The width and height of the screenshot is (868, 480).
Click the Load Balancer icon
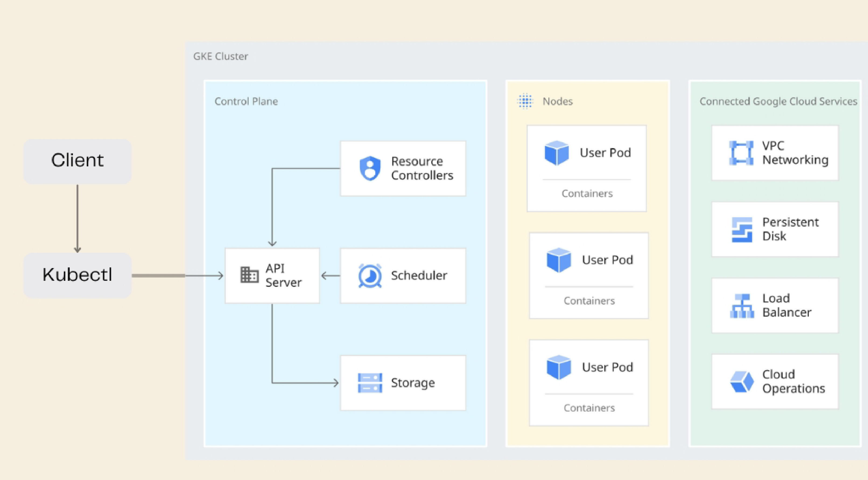pos(742,306)
